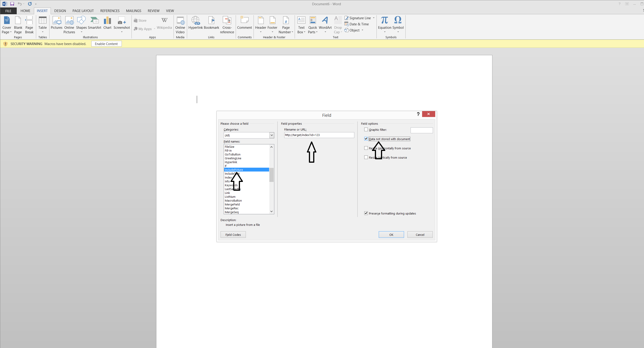Expand the Undo history dropdown
The image size is (644, 348).
point(24,4)
